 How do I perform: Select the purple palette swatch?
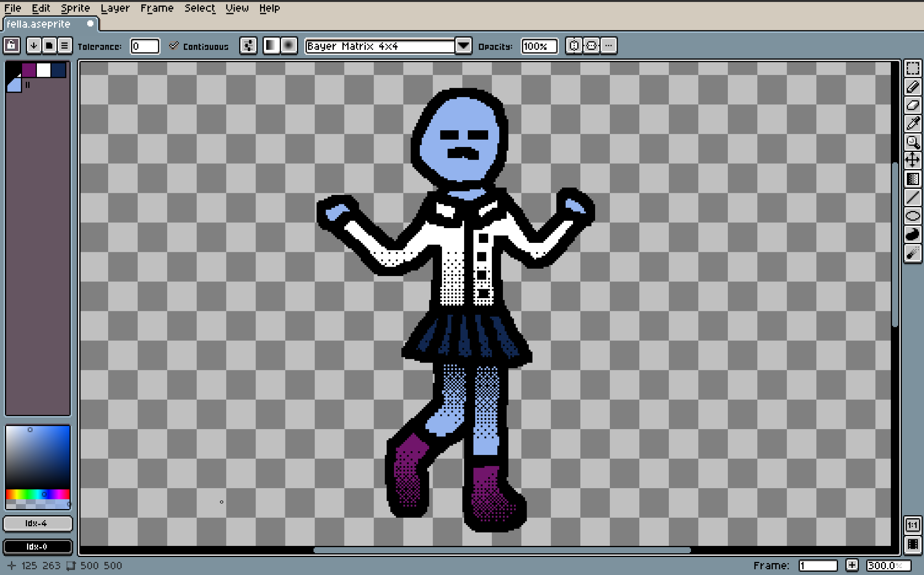pos(29,70)
